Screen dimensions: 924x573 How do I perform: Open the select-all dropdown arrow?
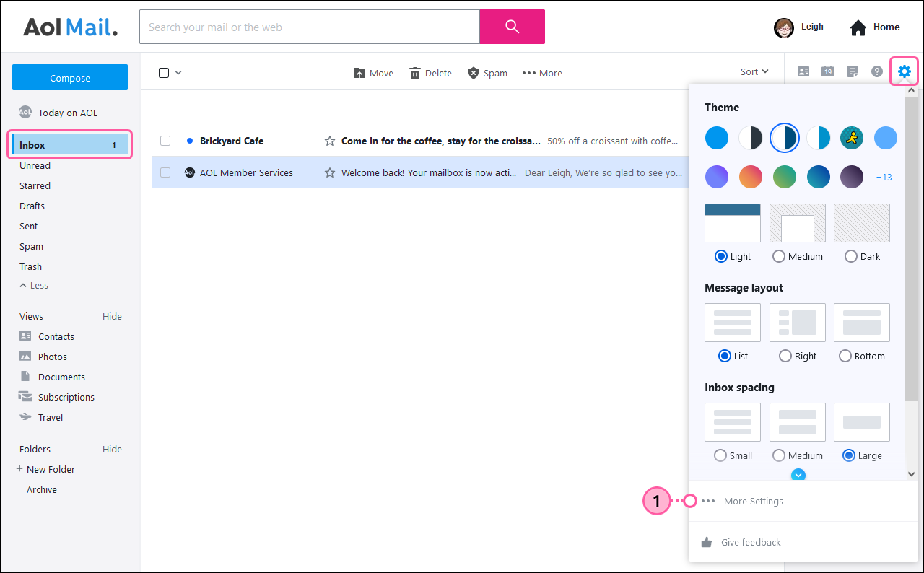point(178,72)
